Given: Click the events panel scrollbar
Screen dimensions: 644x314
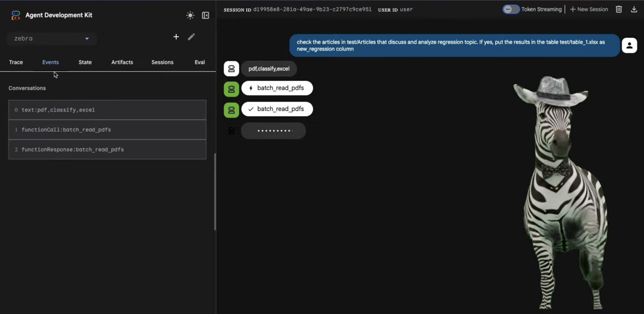Looking at the screenshot, I should pos(215,191).
